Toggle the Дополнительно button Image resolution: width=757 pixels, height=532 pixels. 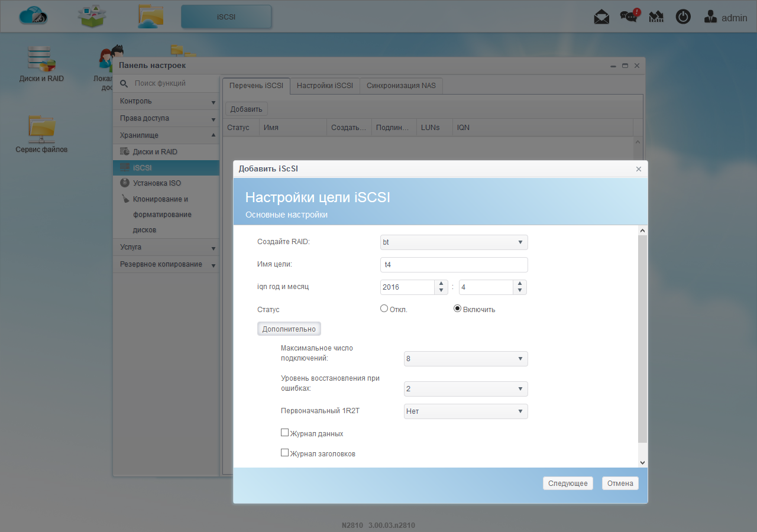pos(289,329)
